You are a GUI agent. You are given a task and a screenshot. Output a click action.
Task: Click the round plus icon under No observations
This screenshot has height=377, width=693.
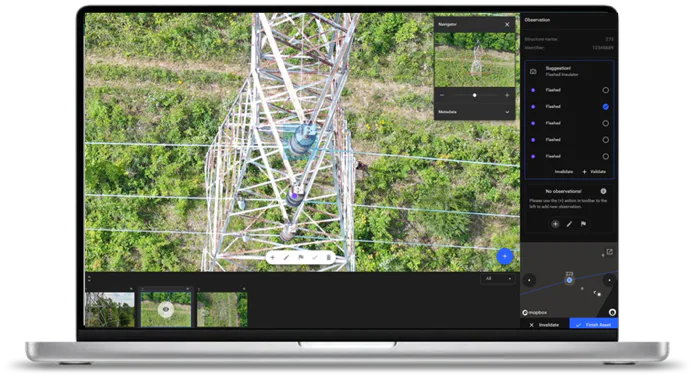[555, 224]
